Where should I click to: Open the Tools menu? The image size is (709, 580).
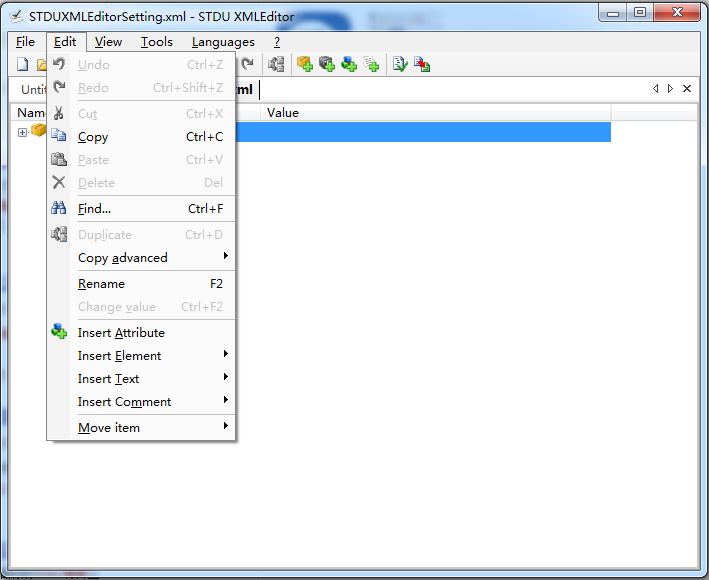coord(156,42)
